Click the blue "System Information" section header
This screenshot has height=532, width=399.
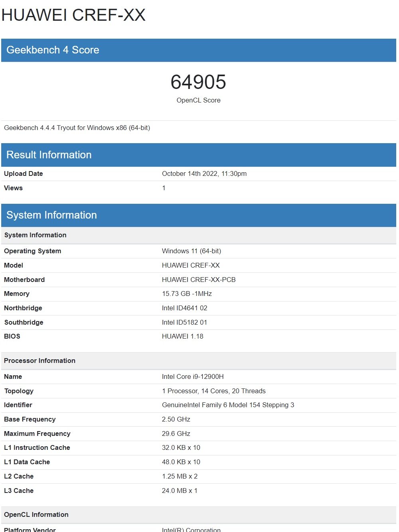point(199,215)
